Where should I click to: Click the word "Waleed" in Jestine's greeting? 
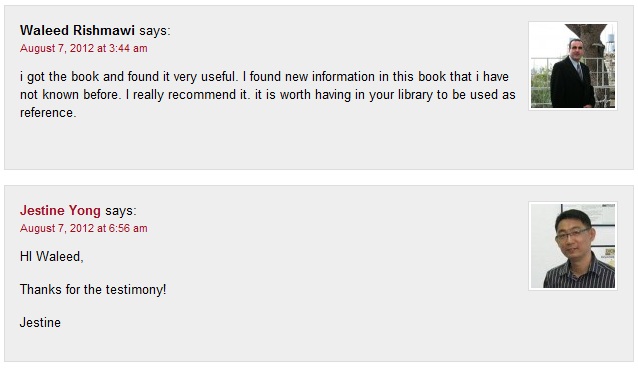point(59,256)
